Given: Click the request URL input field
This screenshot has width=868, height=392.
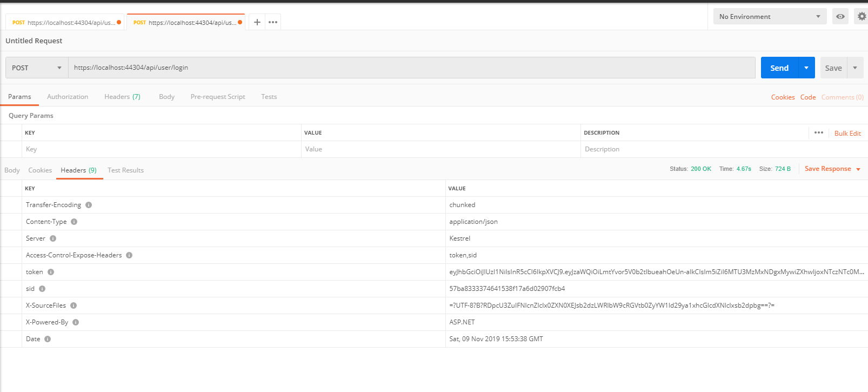Looking at the screenshot, I should [411, 68].
